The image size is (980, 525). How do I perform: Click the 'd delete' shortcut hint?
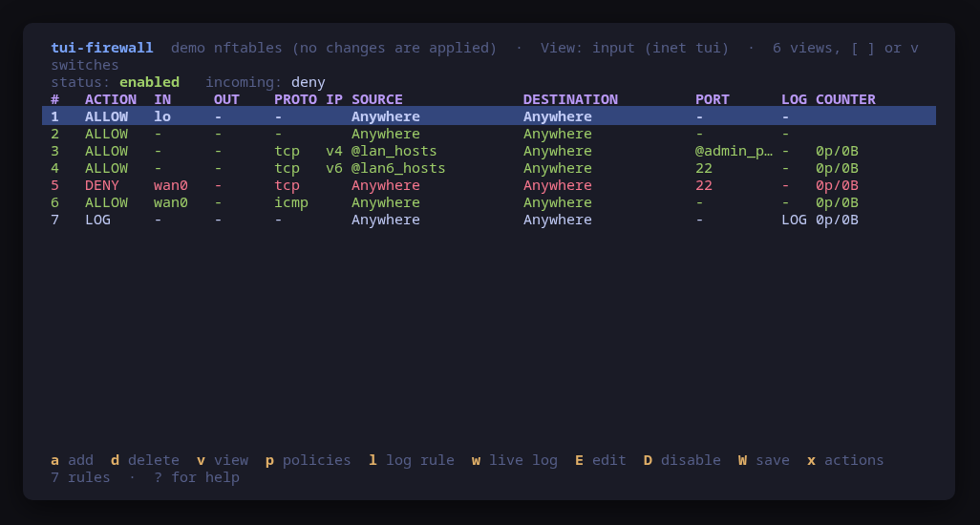coord(145,460)
